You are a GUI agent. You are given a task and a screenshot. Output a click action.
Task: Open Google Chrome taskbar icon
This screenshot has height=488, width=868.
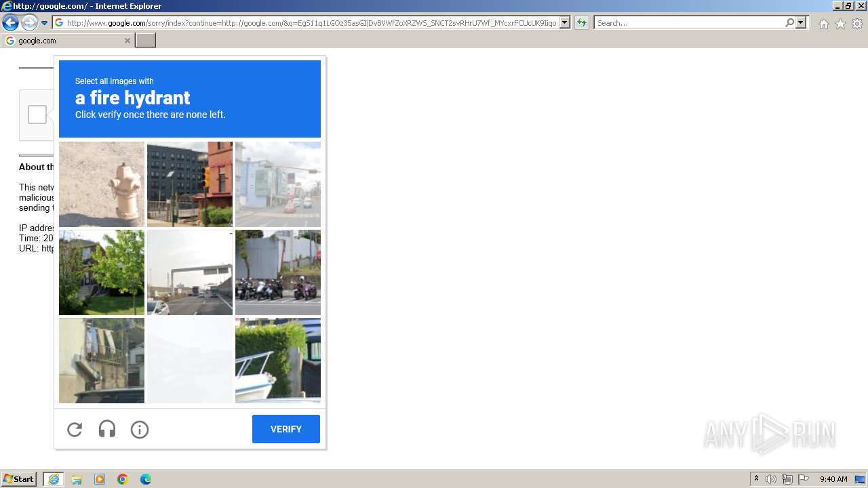pyautogui.click(x=123, y=479)
